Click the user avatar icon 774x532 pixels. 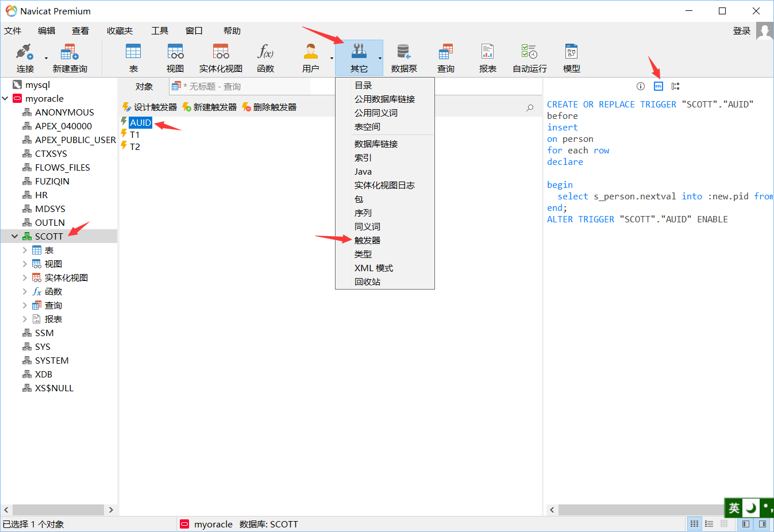764,31
